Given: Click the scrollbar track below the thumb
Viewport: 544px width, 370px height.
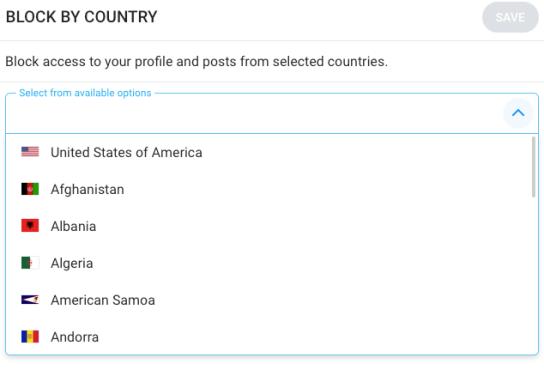Looking at the screenshot, I should click(x=534, y=276).
